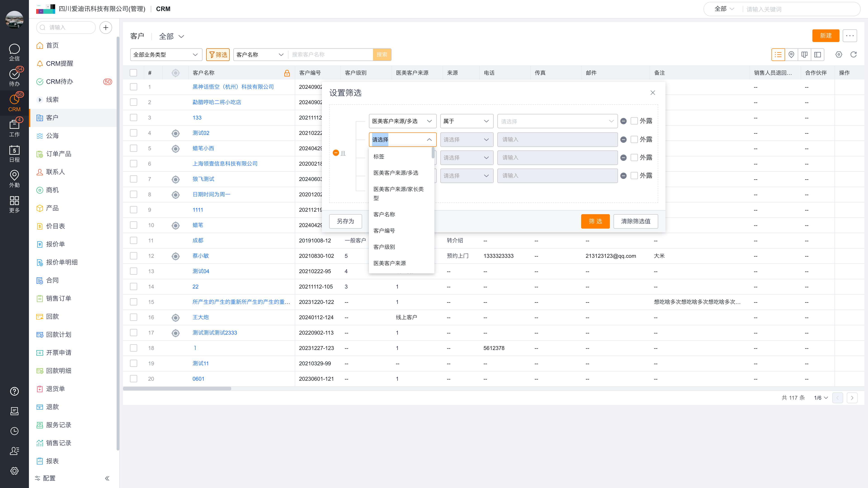The image size is (868, 488).
Task: Open the 待办 to-do icon
Action: point(14,77)
